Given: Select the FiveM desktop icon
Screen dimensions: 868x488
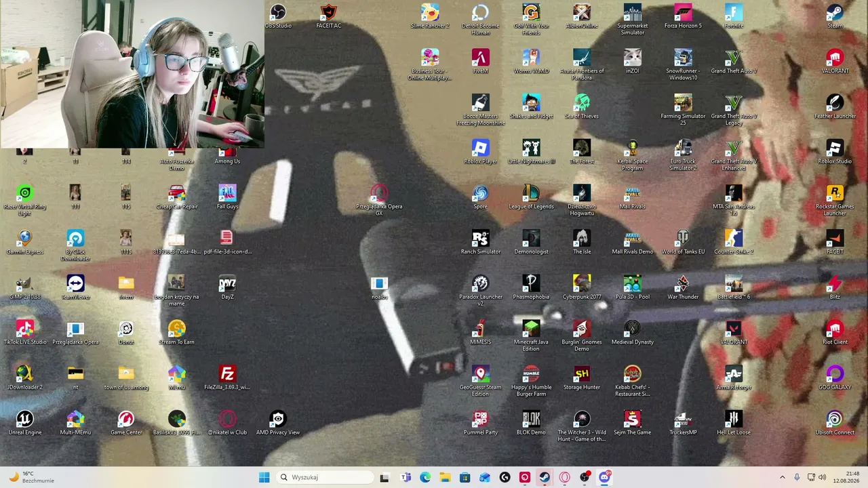Looking at the screenshot, I should 480,62.
